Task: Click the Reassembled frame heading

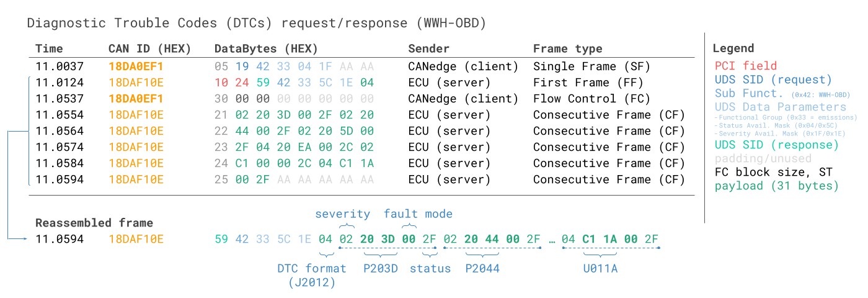Action: tap(94, 223)
